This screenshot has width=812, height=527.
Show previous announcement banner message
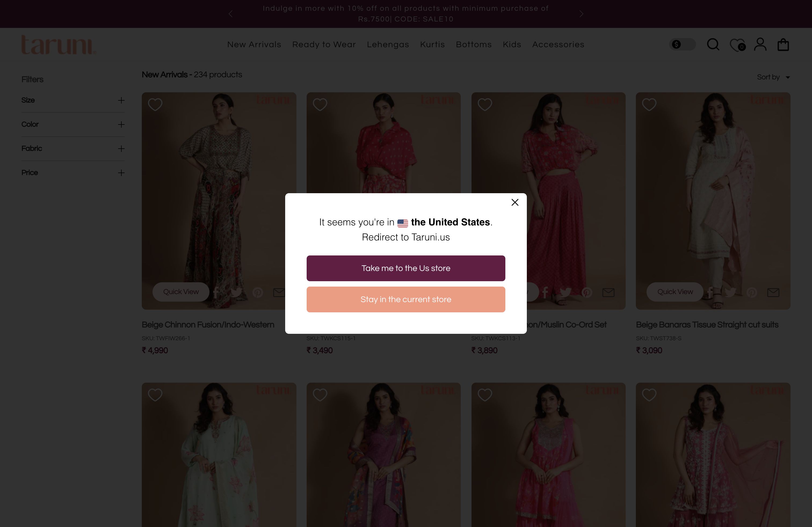tap(231, 14)
